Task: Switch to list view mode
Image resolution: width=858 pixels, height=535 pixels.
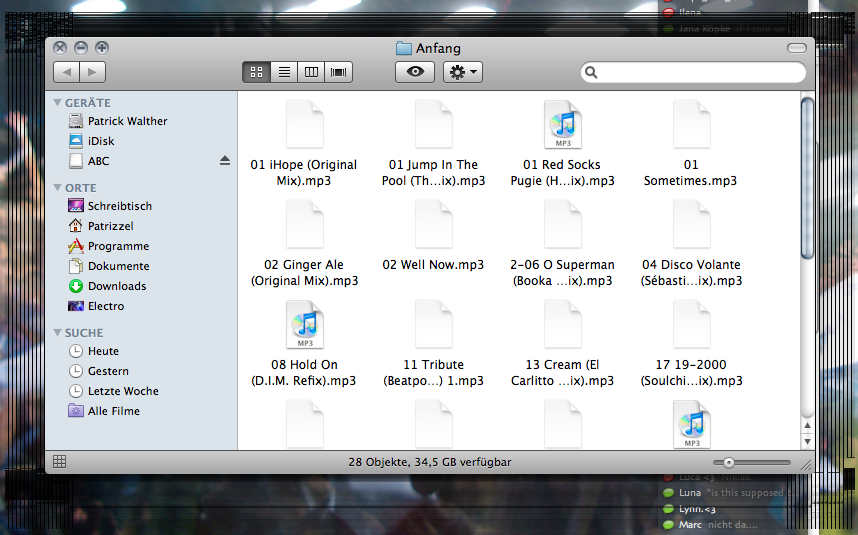Action: tap(284, 72)
